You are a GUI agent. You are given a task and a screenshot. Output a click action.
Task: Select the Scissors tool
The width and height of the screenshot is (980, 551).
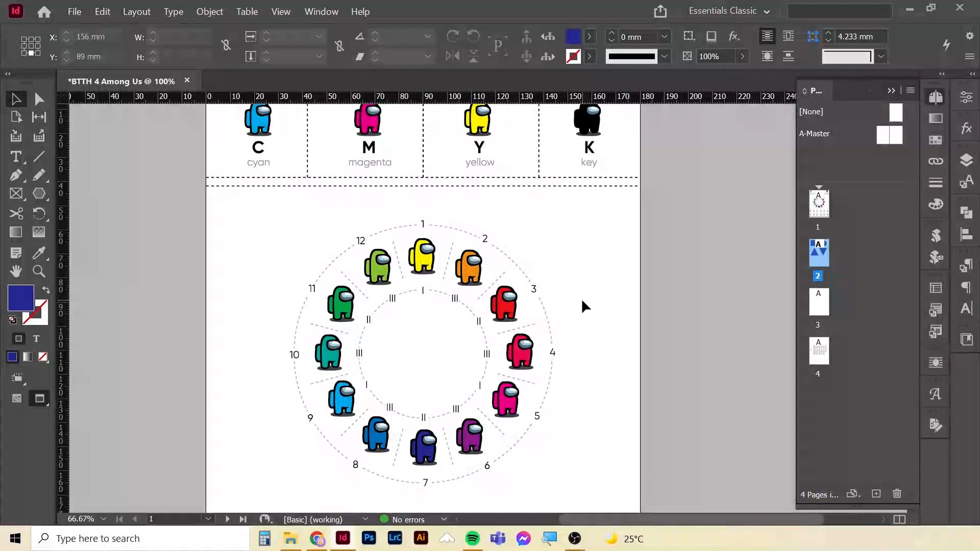point(16,213)
